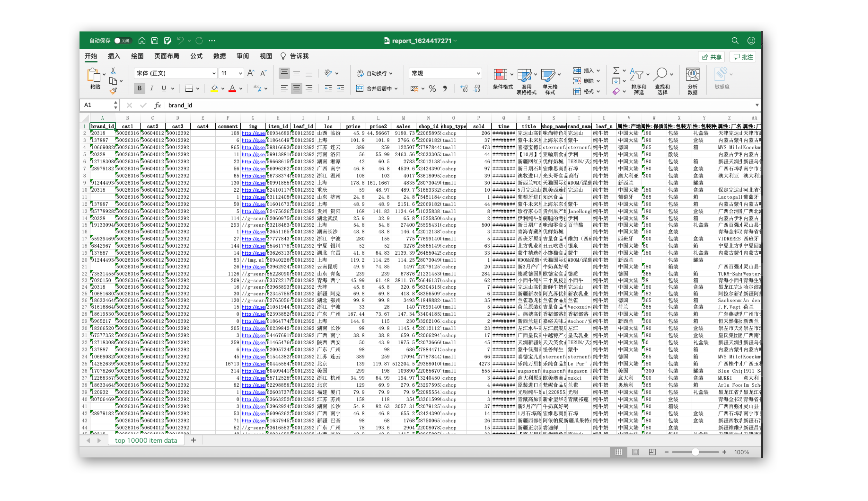Screen dimensions: 868x501
Task: Click the add new sheet plus button
Action: point(193,440)
